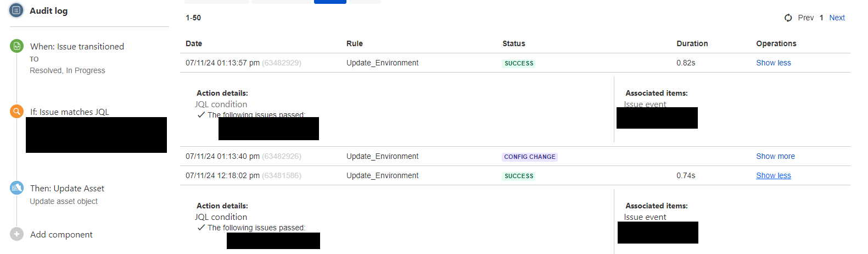Select the date 07/11/24 12:18:02 pm
Viewport: 868px width, 254px height.
click(x=222, y=175)
